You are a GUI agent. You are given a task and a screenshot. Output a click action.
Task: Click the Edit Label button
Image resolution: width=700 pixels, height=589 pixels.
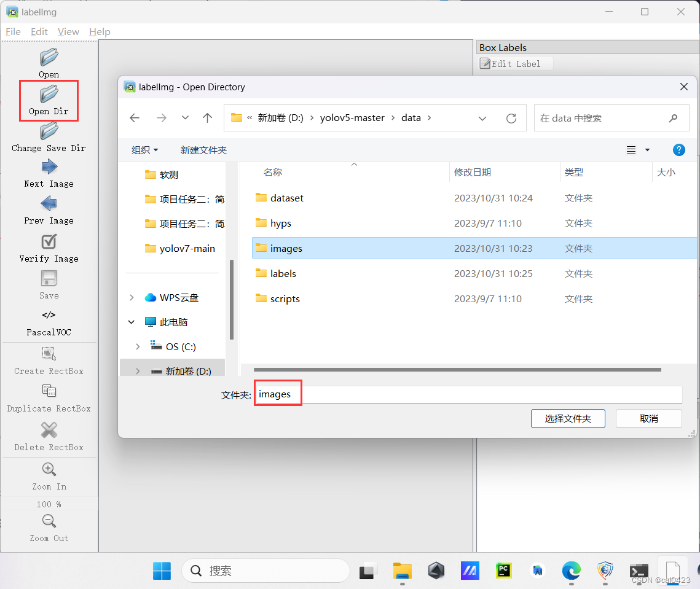click(x=516, y=64)
